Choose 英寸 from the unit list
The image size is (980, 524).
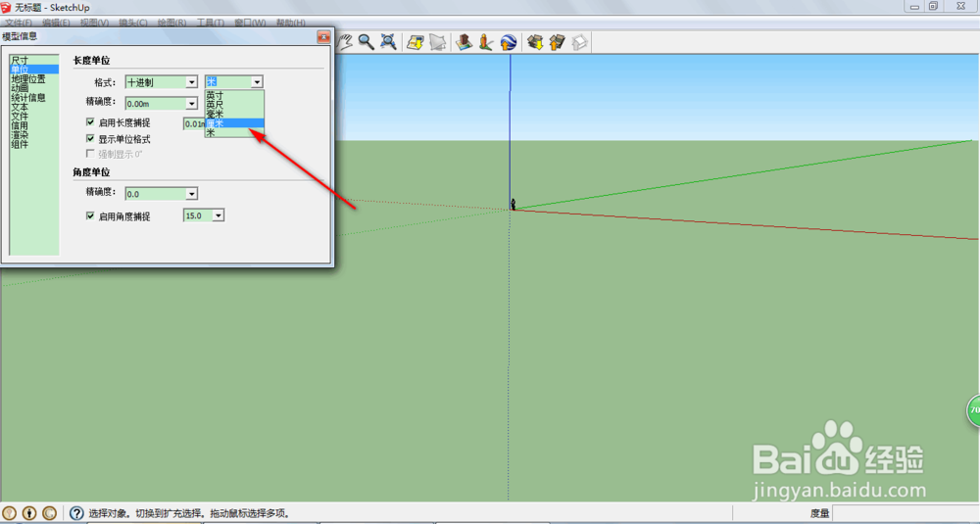click(x=234, y=96)
